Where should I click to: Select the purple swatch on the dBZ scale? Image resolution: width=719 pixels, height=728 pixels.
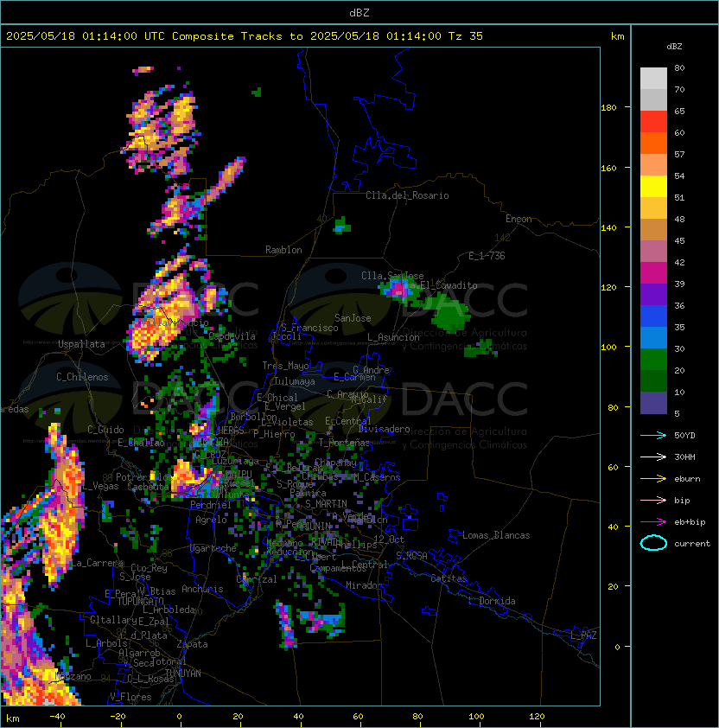tap(653, 294)
